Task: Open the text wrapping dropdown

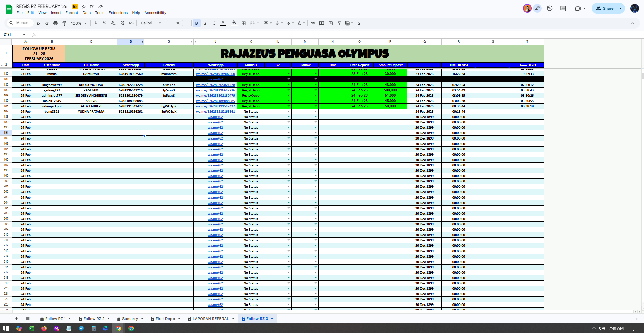Action: 290,23
